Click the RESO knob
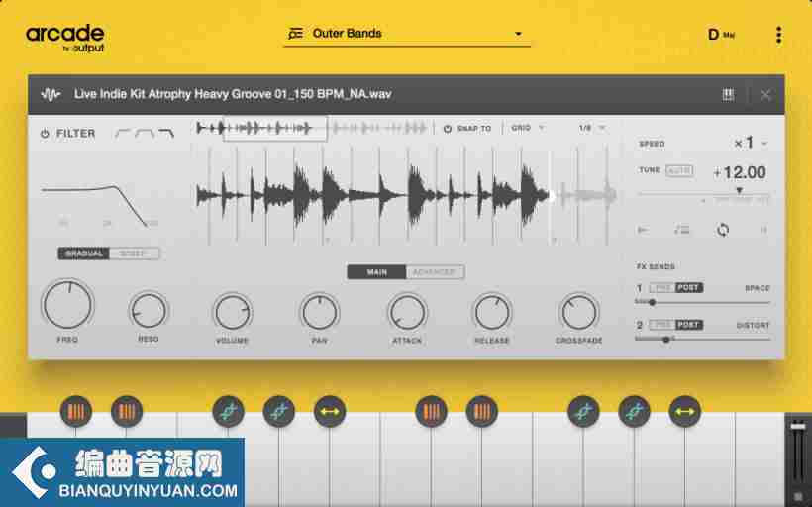This screenshot has height=507, width=812. tap(149, 311)
